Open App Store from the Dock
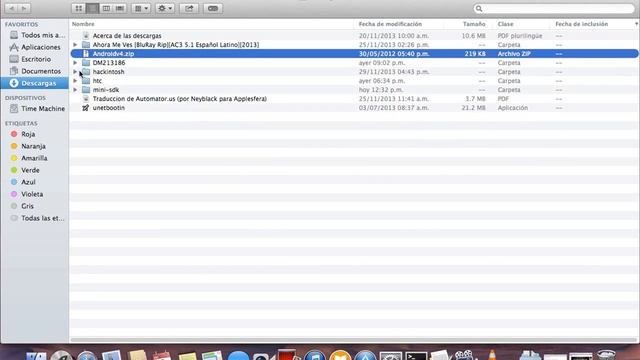The height and width of the screenshot is (360, 640). coord(365,356)
